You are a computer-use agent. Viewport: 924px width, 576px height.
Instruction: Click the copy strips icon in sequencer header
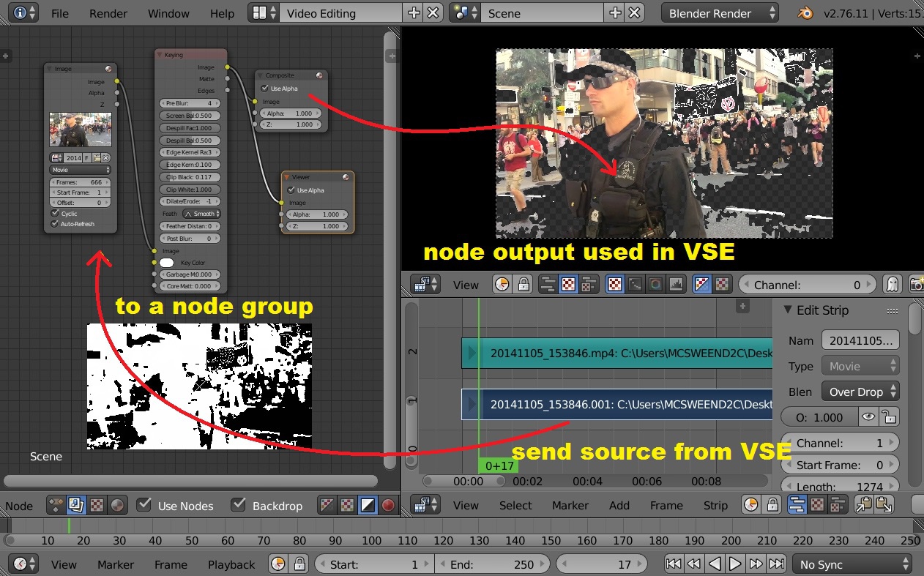[864, 505]
